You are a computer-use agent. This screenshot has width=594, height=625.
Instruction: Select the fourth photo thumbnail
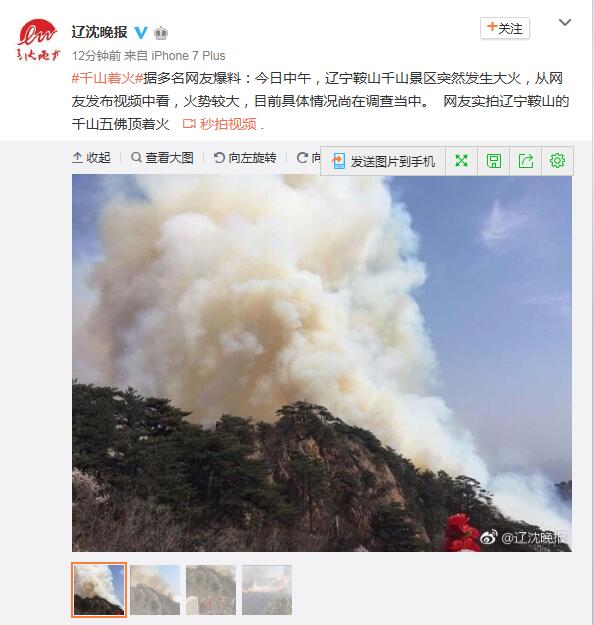coord(267,590)
